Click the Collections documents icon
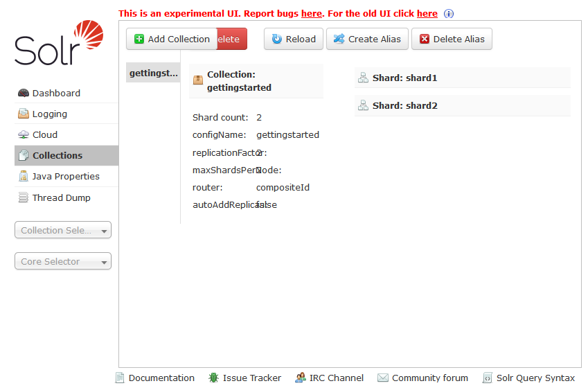This screenshot has height=388, width=588. (x=24, y=155)
